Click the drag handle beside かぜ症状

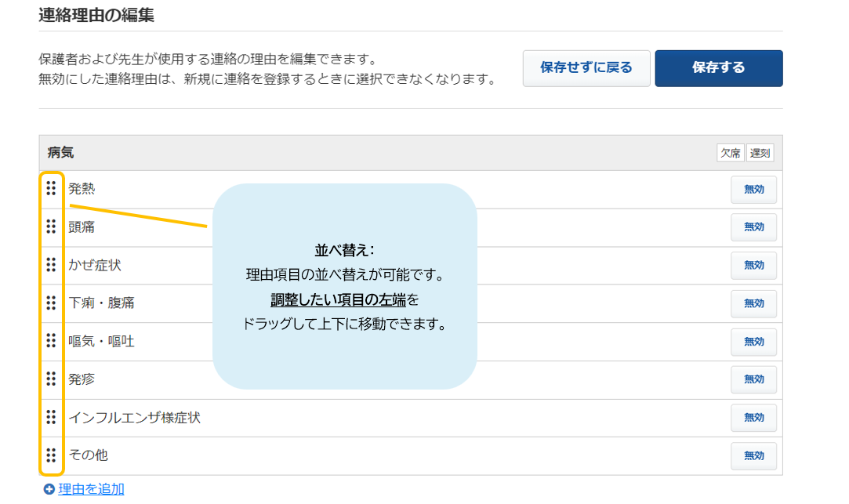coord(51,265)
